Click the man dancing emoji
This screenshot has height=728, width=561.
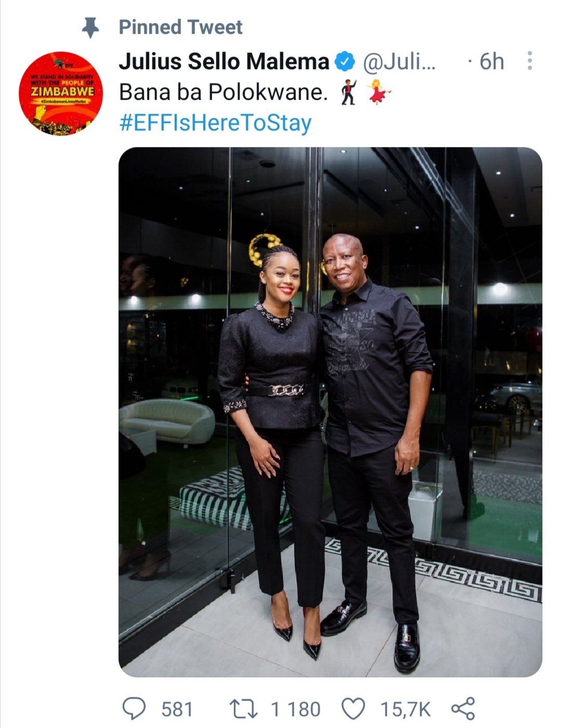point(349,92)
